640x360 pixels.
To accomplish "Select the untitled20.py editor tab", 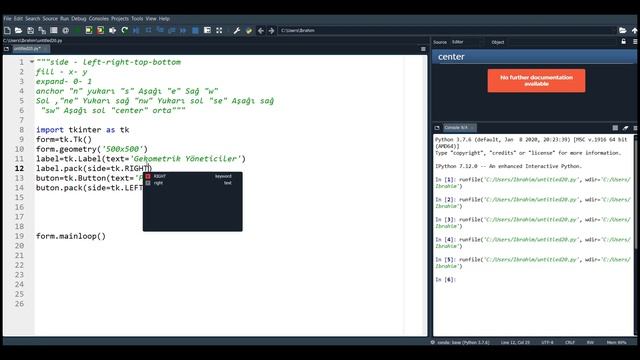I will pyautogui.click(x=31, y=49).
